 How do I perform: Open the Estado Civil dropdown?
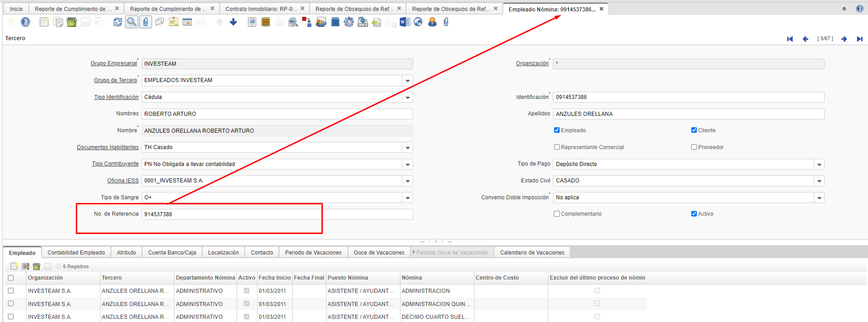[x=819, y=181]
